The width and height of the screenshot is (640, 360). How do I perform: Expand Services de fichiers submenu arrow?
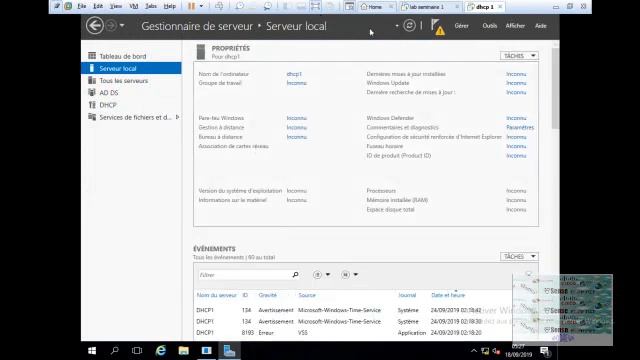tap(177, 117)
